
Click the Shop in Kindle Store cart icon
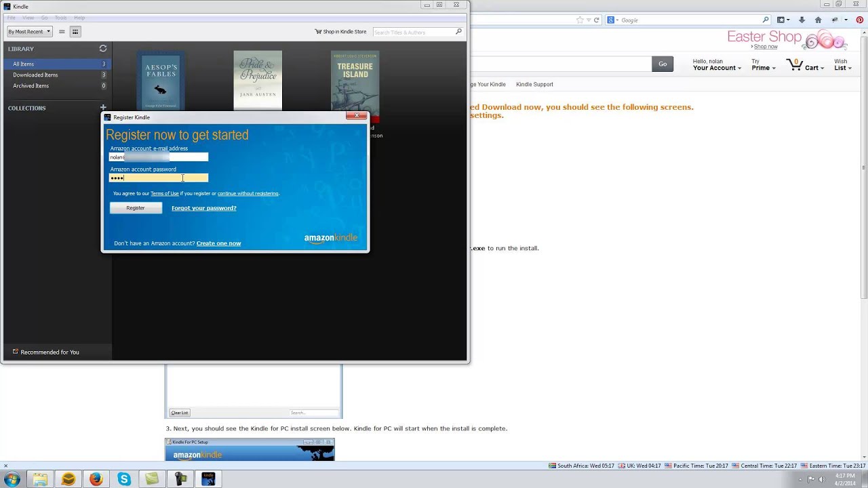point(318,32)
